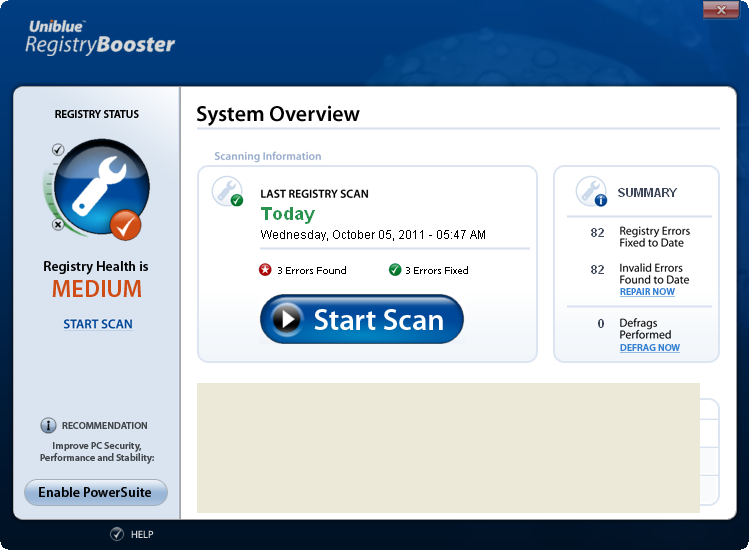Click the X mark below the health gauge

pyautogui.click(x=58, y=225)
